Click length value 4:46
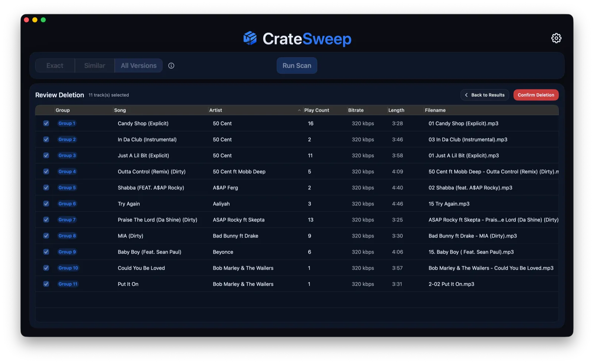Image resolution: width=594 pixels, height=364 pixels. click(397, 204)
